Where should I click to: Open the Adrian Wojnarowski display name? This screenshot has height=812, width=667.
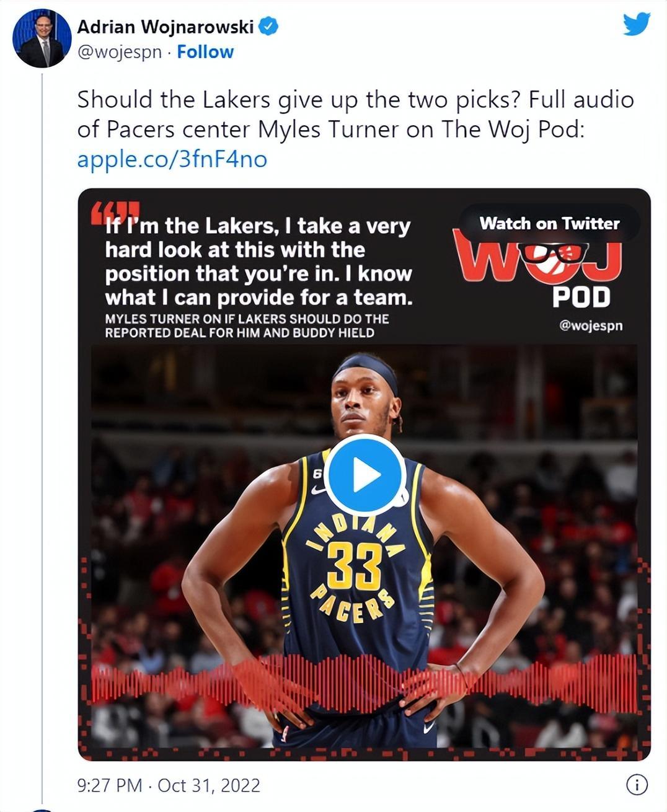coord(166,27)
